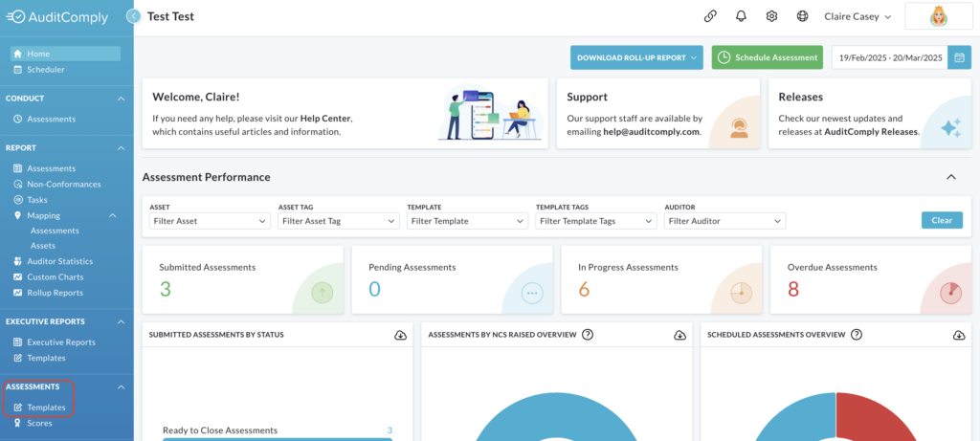Open the calendar date picker icon
980x441 pixels.
pyautogui.click(x=959, y=57)
